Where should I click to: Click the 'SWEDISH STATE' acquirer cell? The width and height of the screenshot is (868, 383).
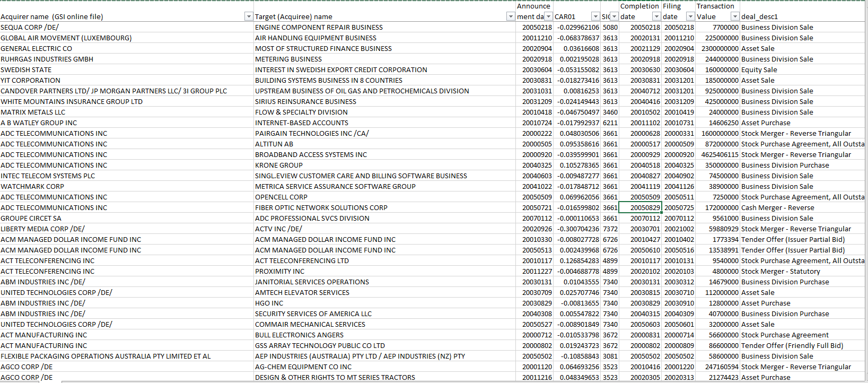(x=127, y=69)
